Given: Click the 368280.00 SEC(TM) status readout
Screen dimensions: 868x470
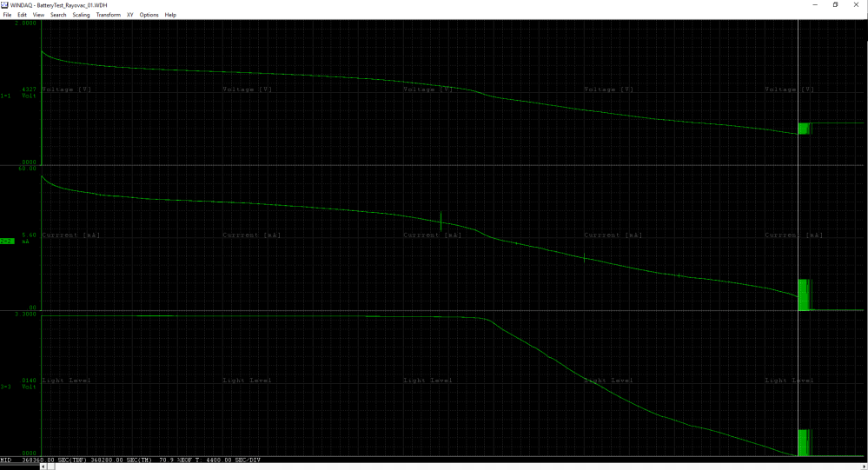Looking at the screenshot, I should pyautogui.click(x=120, y=460).
